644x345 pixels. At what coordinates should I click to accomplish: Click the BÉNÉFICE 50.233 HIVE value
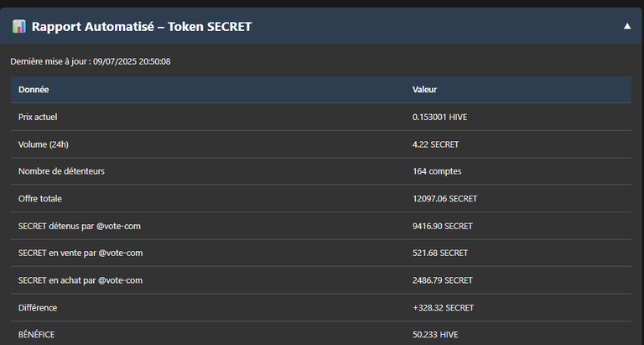coord(435,335)
